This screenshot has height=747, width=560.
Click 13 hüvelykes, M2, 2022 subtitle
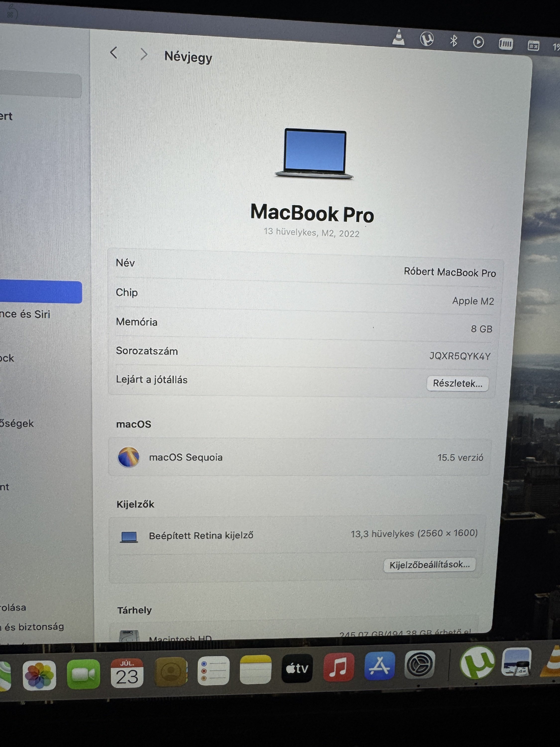tap(311, 233)
